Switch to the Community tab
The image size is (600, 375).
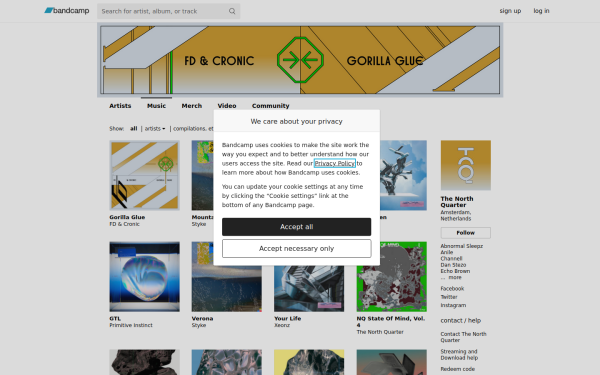click(271, 106)
